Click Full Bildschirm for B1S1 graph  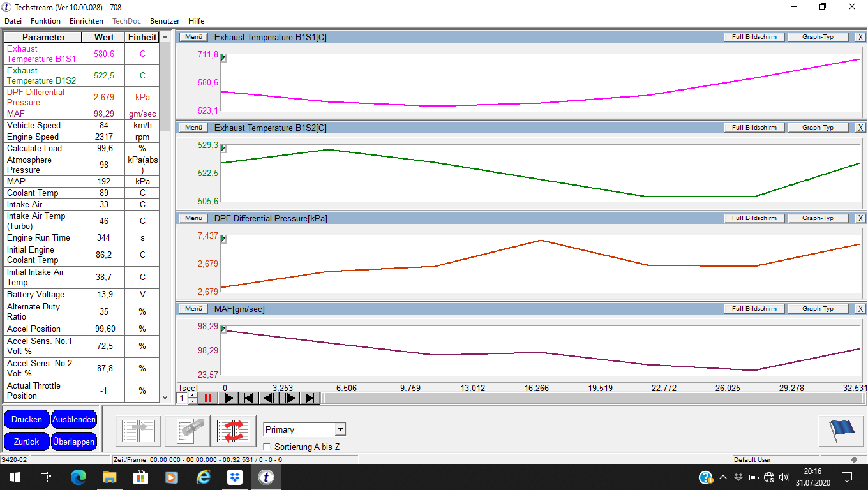click(754, 37)
